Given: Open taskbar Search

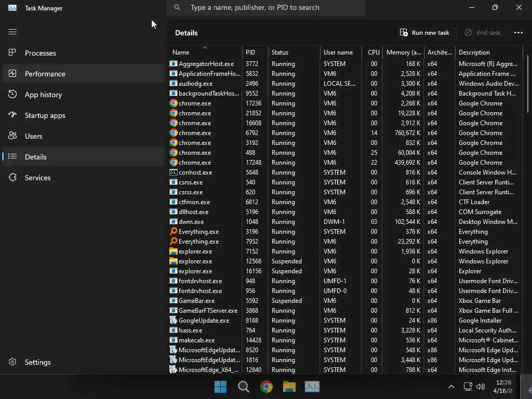Looking at the screenshot, I should coord(243,387).
